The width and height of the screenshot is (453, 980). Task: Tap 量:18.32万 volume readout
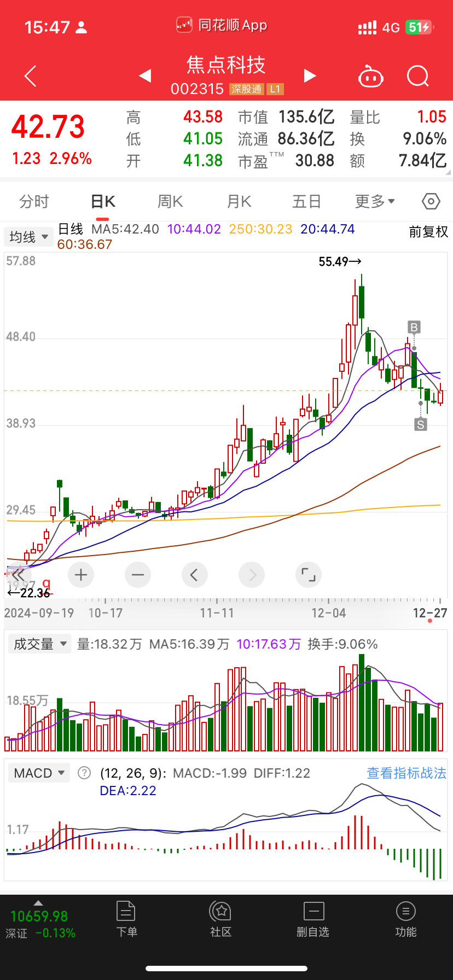pos(109,644)
